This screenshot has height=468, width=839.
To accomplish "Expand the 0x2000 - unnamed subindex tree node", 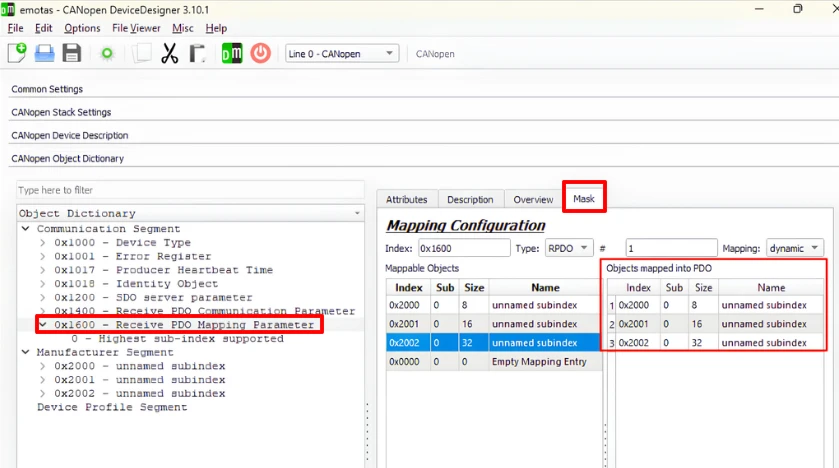I will point(43,366).
